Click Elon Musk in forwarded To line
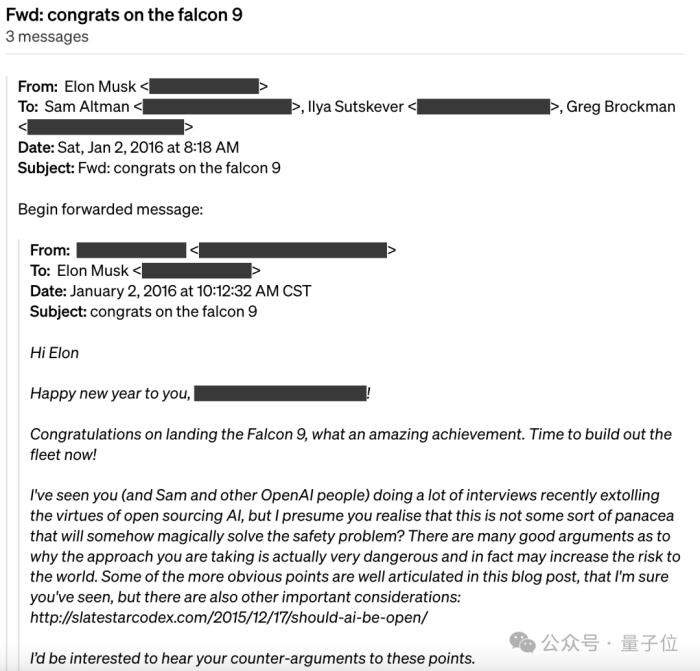Viewport: 700px width, 671px height. pos(92,271)
